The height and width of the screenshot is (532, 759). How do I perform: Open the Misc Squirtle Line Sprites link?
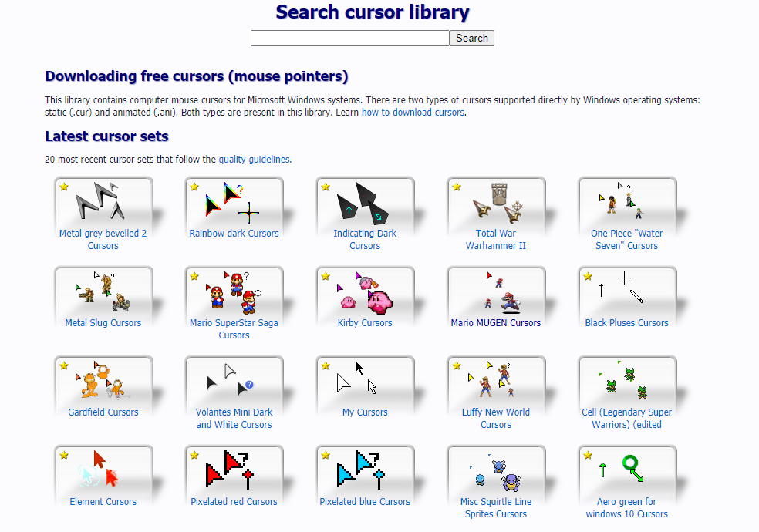(496, 508)
